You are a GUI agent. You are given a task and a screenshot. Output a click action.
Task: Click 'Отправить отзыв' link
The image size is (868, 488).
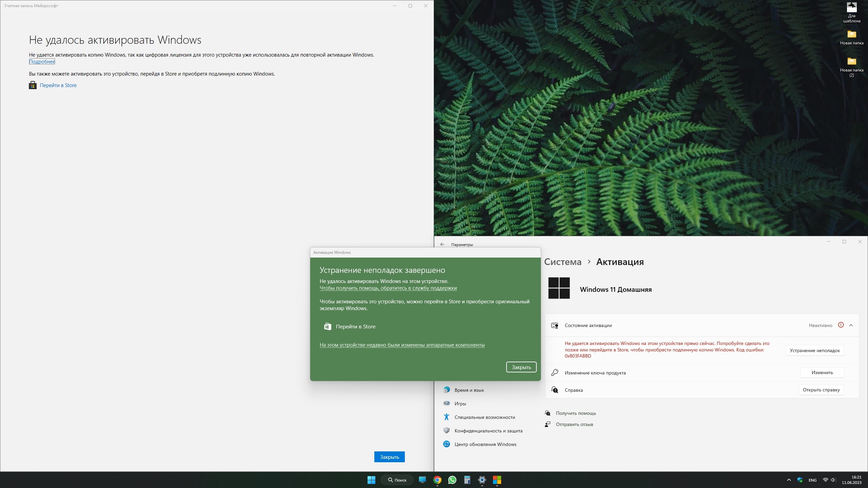coord(574,424)
